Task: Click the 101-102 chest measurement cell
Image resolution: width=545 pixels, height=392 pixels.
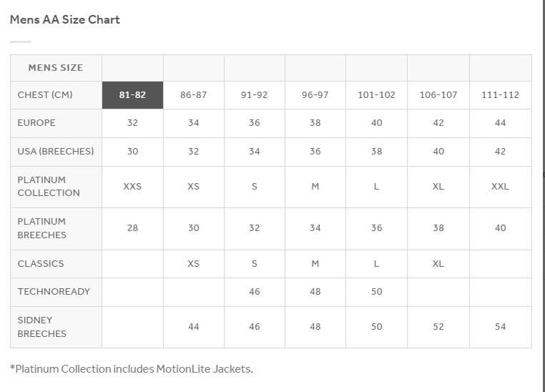Action: point(376,95)
